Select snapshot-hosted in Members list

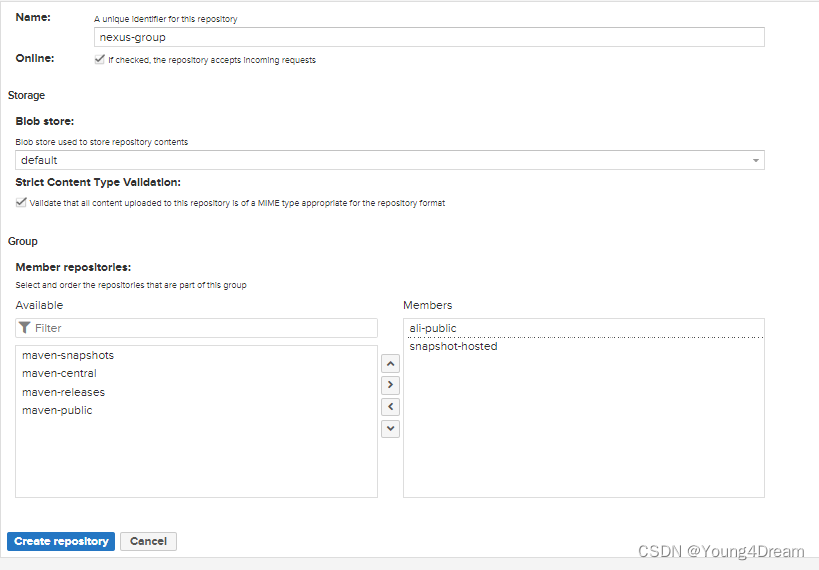tap(453, 346)
